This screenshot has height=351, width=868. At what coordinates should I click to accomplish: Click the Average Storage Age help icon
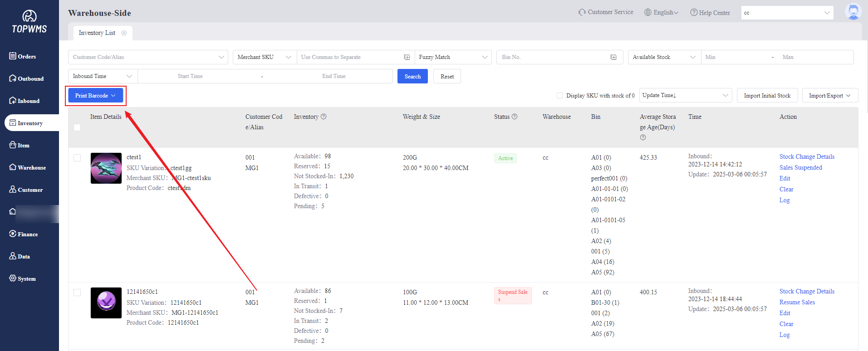click(643, 137)
